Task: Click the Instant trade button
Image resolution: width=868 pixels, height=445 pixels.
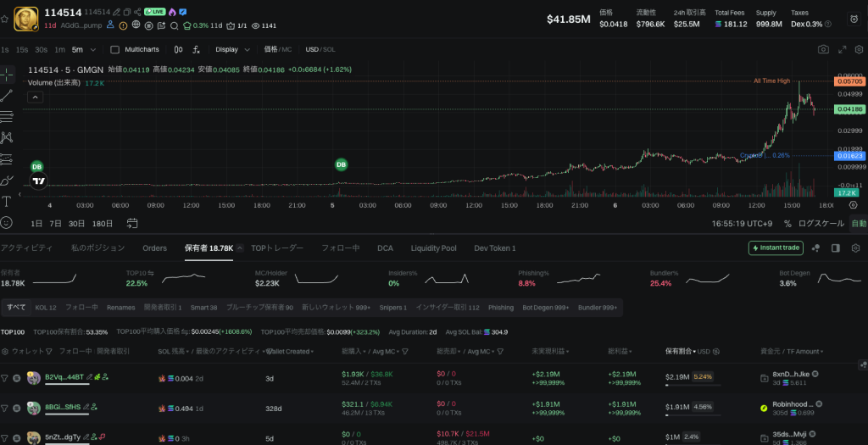Action: tap(776, 248)
